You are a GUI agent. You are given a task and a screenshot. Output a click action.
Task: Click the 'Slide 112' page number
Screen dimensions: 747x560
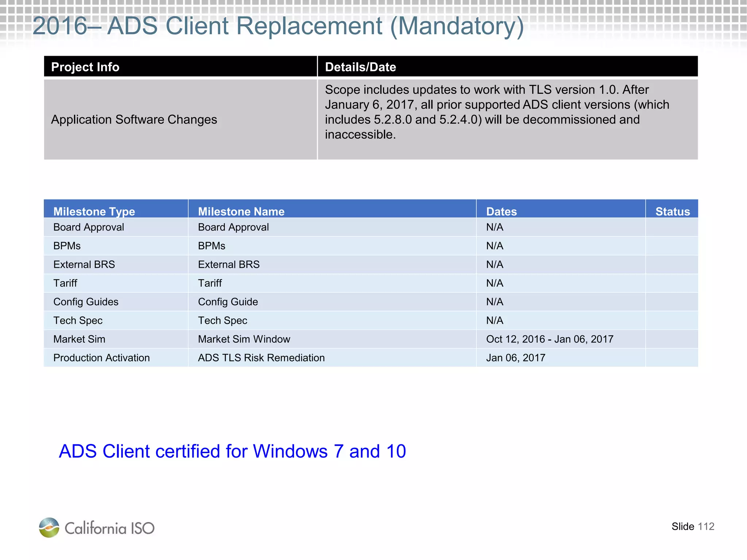pos(693,526)
